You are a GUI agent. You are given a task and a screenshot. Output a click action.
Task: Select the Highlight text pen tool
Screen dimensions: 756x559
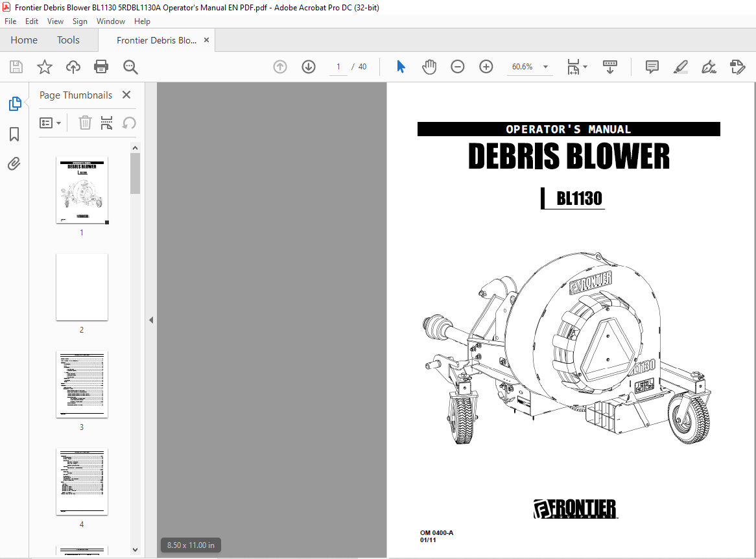[x=680, y=67]
